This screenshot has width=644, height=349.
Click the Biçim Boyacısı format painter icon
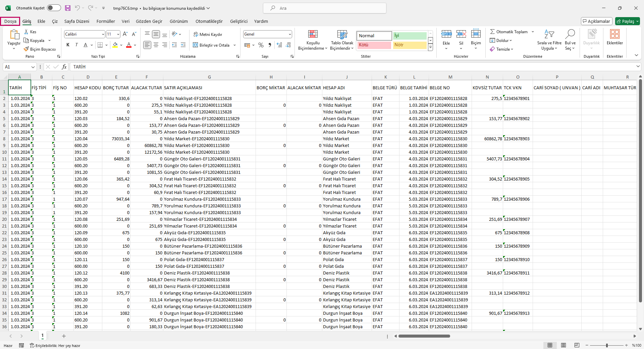(x=26, y=49)
